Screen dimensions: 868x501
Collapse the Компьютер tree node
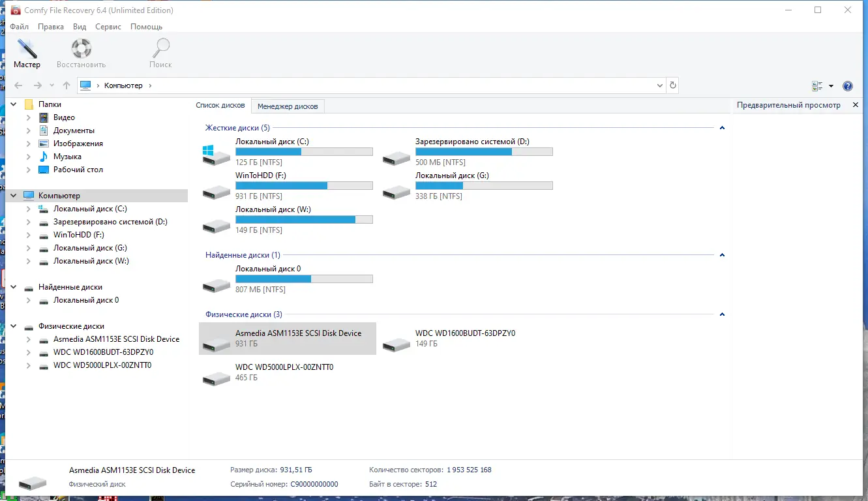14,196
